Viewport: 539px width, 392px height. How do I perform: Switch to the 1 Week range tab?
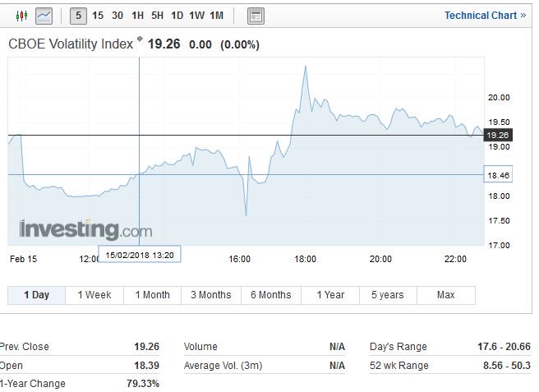click(94, 295)
